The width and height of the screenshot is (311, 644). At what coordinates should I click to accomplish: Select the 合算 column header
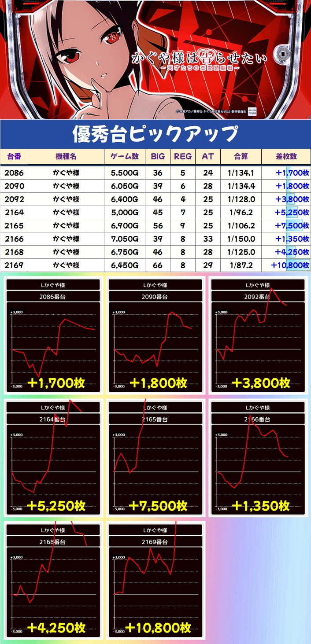241,157
